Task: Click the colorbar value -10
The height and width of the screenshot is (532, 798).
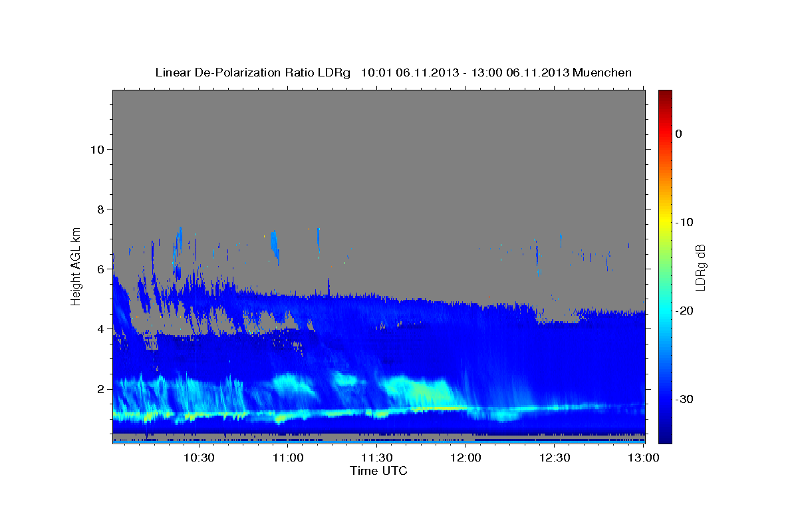Action: [684, 222]
